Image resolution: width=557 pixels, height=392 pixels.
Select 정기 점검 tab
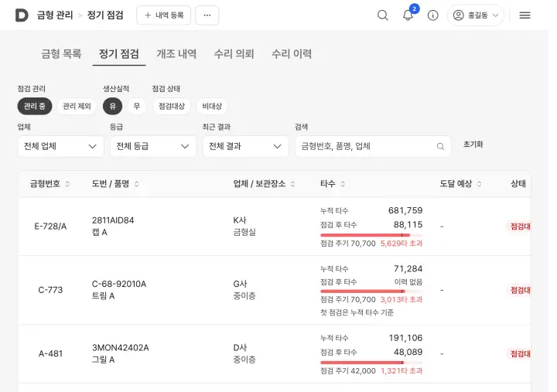click(119, 53)
